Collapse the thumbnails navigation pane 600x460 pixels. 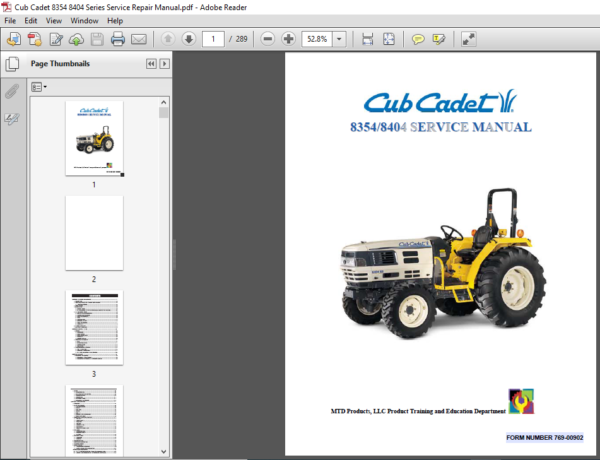[x=151, y=63]
